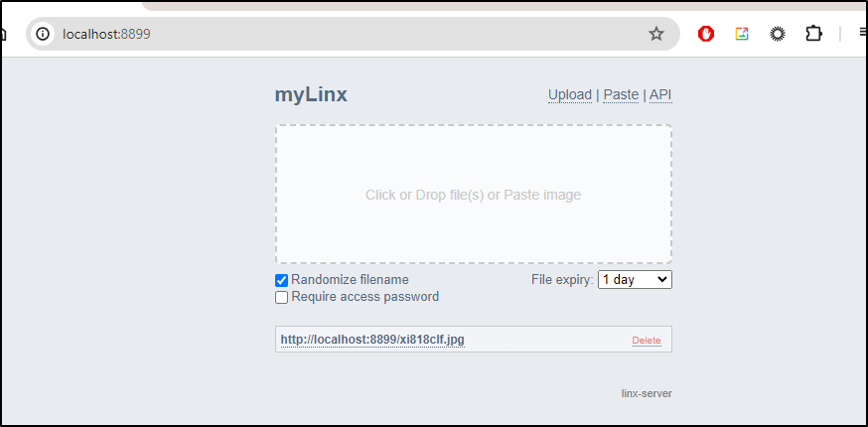Viewport: 868px width, 427px height.
Task: Open the API page
Action: coord(660,95)
